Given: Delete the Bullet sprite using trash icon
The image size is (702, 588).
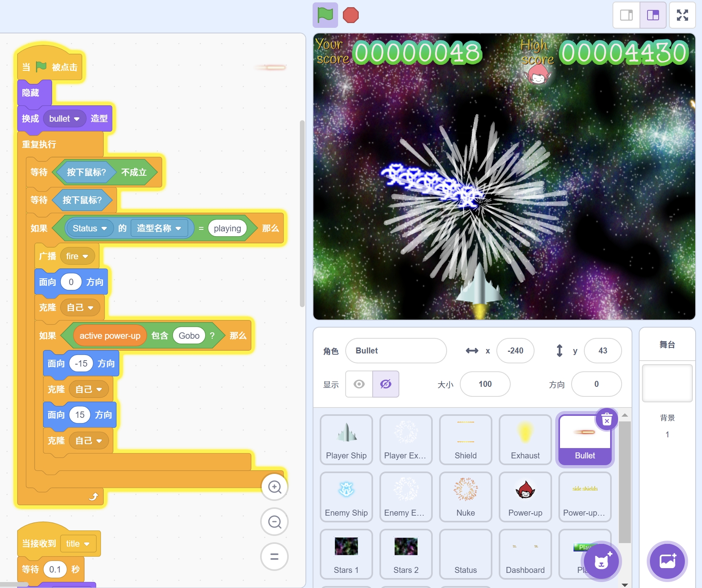Looking at the screenshot, I should pyautogui.click(x=607, y=419).
